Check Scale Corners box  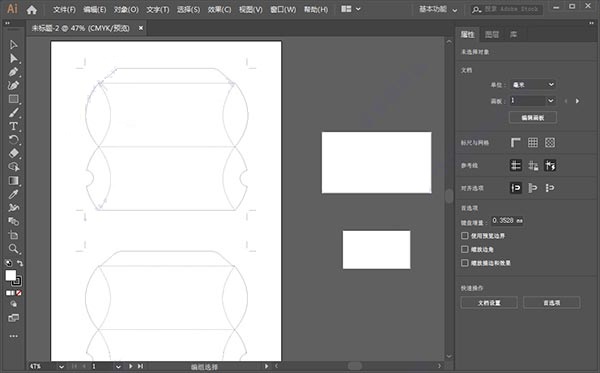pos(465,249)
